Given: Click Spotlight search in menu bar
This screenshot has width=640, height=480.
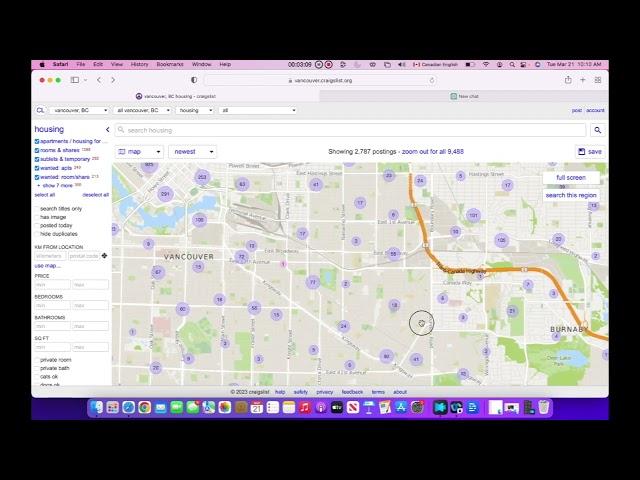Looking at the screenshot, I should (512, 64).
